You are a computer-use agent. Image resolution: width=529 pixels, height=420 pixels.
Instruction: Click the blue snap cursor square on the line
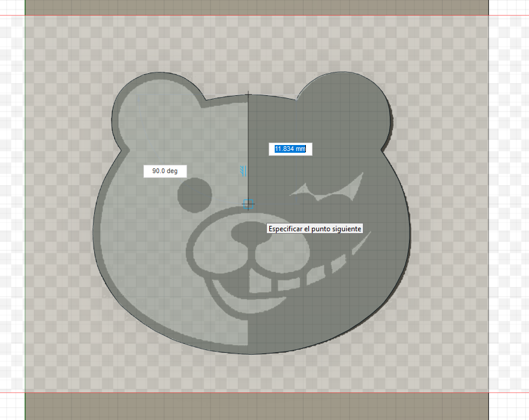[x=248, y=204]
